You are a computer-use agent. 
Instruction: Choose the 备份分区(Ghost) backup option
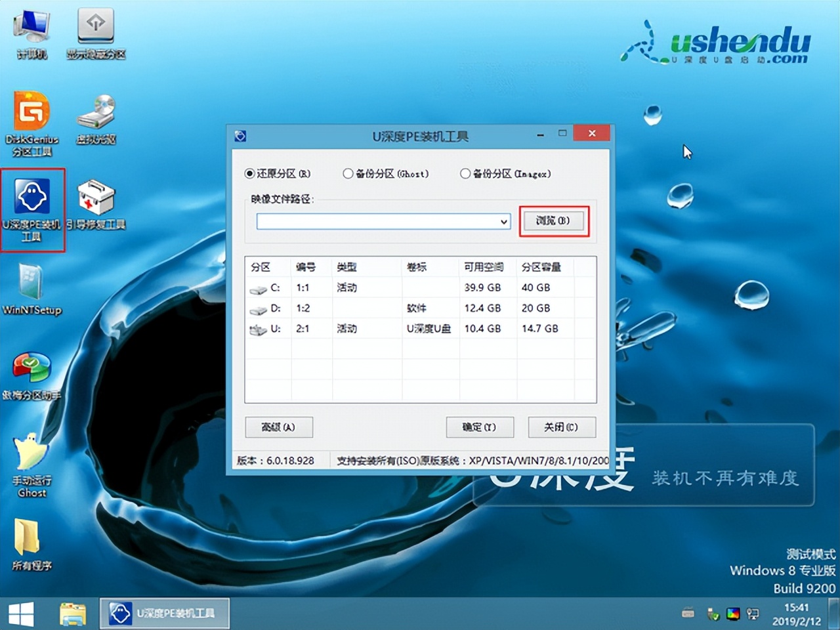(x=348, y=173)
